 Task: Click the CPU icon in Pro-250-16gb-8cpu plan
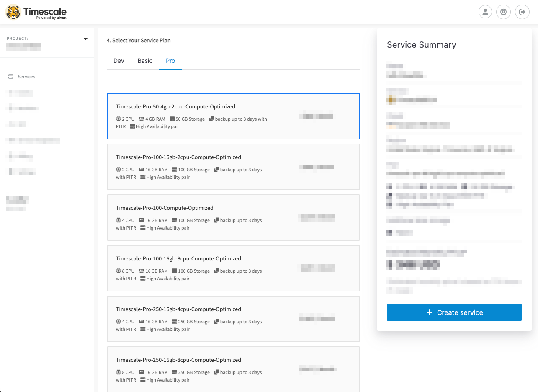click(x=118, y=372)
